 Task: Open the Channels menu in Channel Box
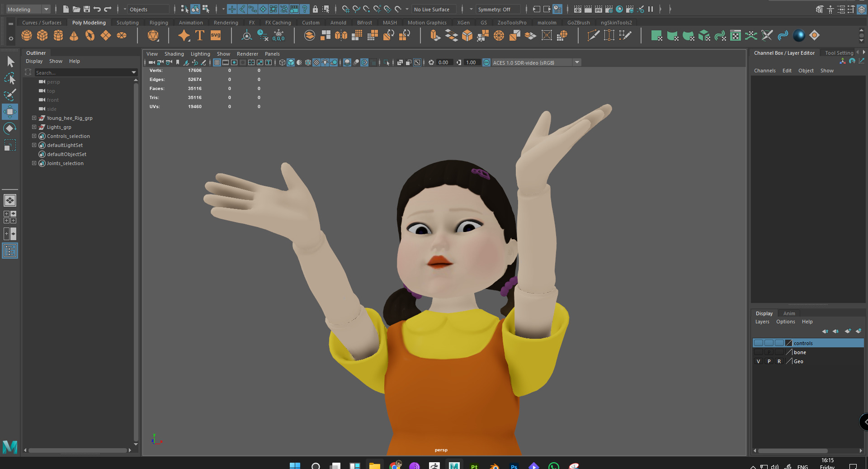click(764, 71)
